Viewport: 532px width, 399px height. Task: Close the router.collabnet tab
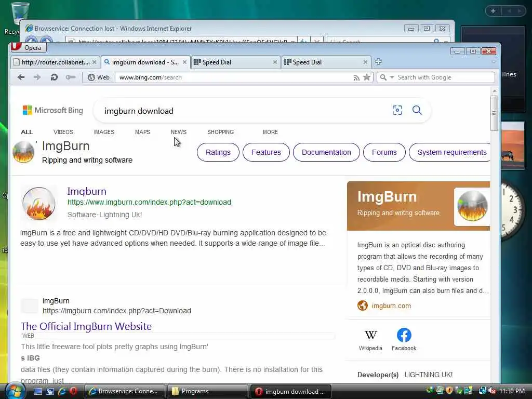(95, 62)
